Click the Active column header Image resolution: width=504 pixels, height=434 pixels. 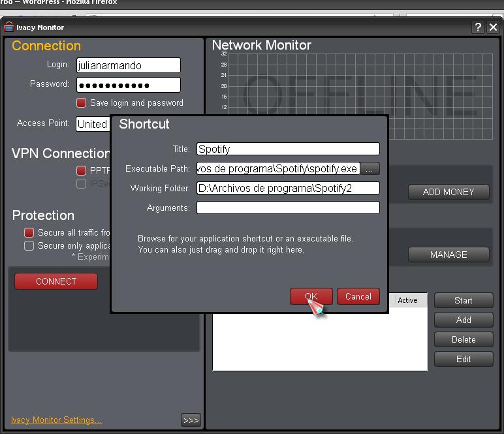(407, 300)
